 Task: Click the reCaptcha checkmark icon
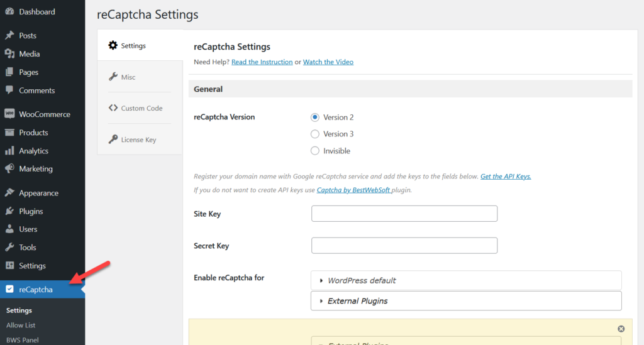coord(9,289)
